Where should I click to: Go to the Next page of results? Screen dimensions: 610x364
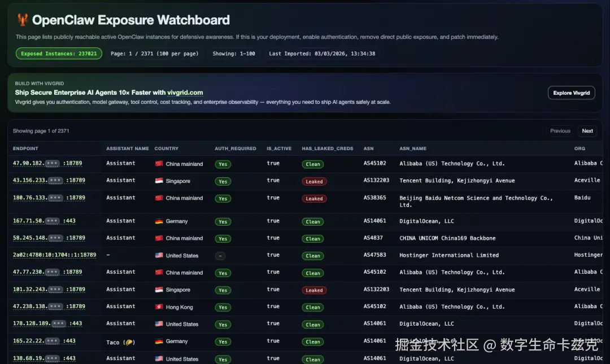click(x=587, y=131)
